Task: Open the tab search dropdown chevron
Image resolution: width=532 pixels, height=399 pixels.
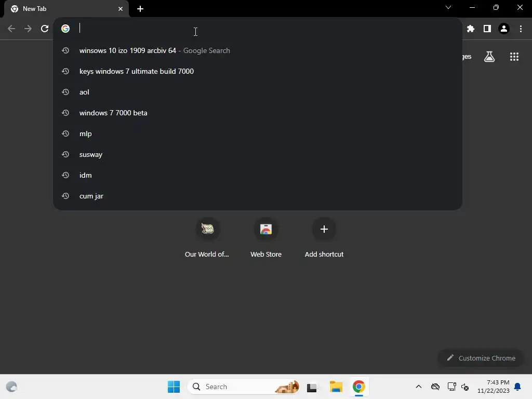Action: coord(448,7)
